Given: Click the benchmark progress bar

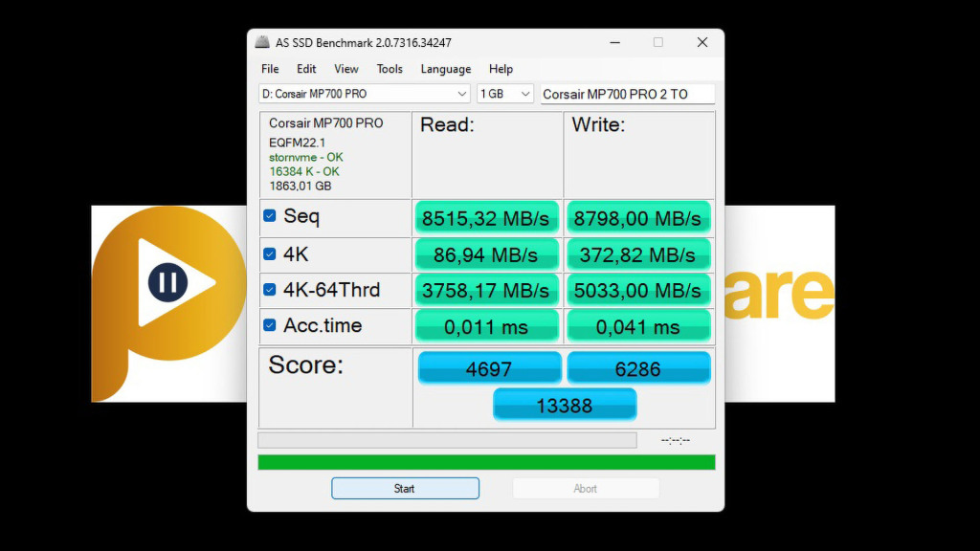Looking at the screenshot, I should click(x=447, y=439).
